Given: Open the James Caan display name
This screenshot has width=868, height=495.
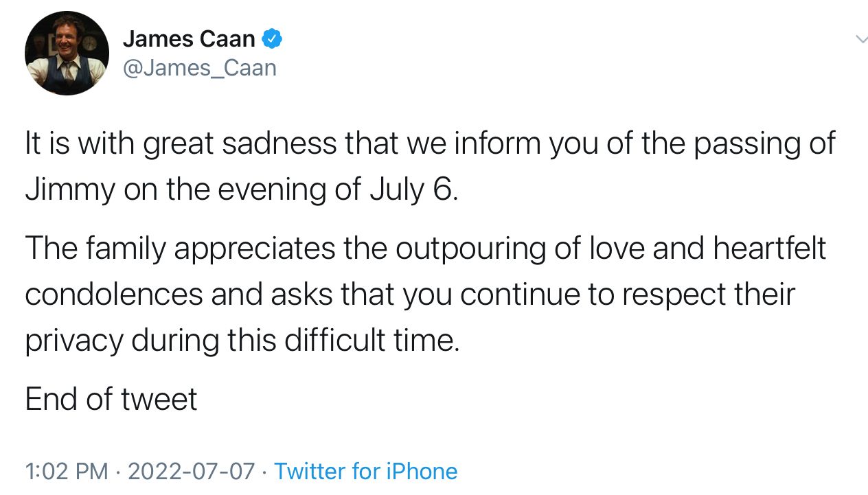Looking at the screenshot, I should tap(189, 39).
